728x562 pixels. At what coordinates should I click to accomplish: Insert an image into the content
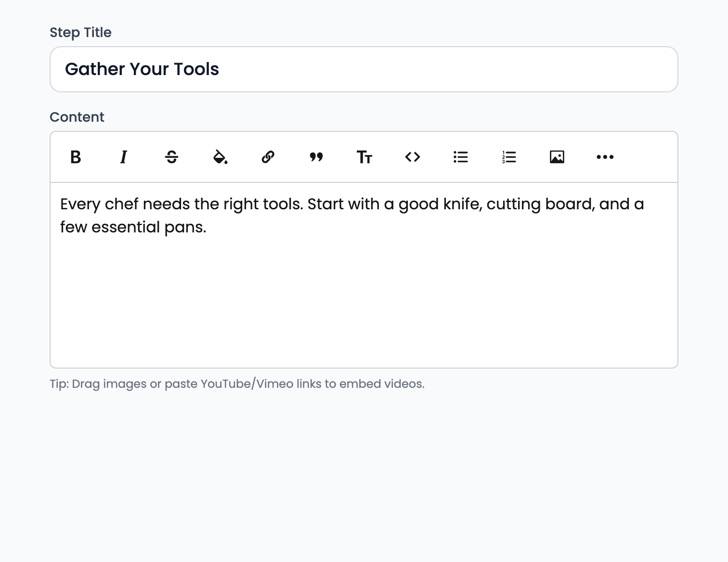tap(557, 157)
